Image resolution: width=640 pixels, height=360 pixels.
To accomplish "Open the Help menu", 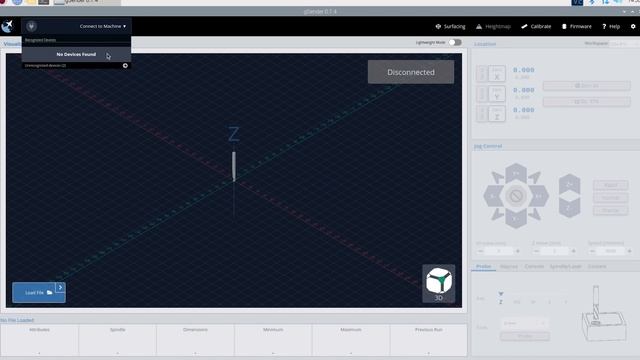I will 611,26.
